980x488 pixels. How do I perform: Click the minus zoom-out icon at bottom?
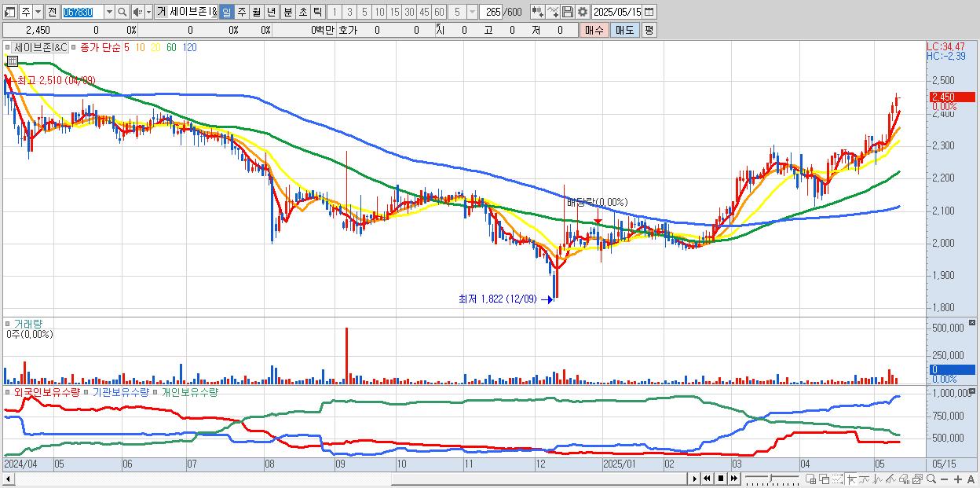(x=944, y=479)
